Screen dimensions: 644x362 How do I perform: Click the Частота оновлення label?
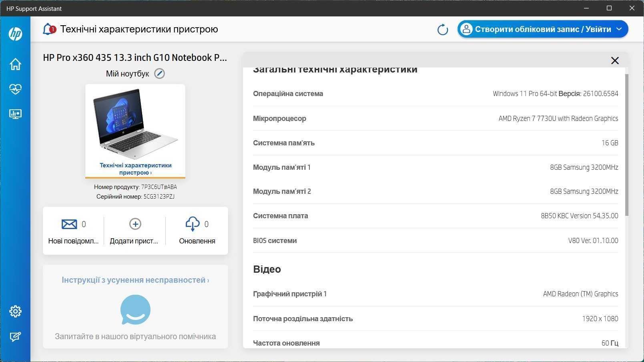287,343
